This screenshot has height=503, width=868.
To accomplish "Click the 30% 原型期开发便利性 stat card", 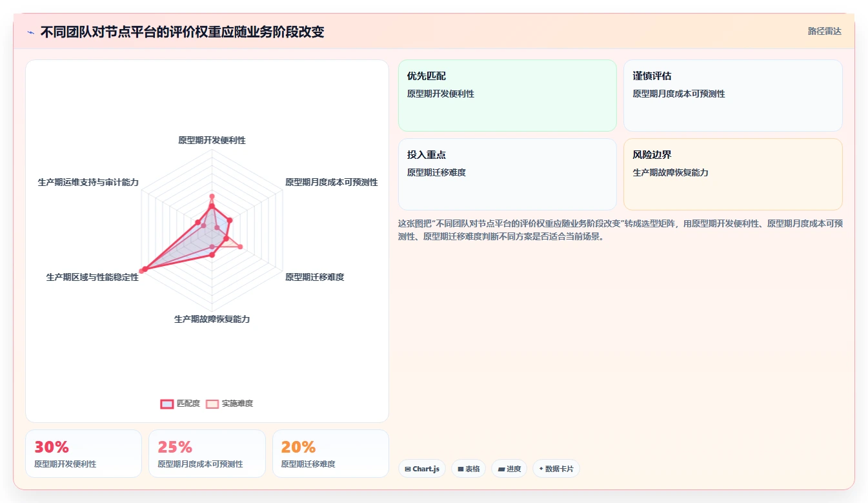I will [83, 453].
